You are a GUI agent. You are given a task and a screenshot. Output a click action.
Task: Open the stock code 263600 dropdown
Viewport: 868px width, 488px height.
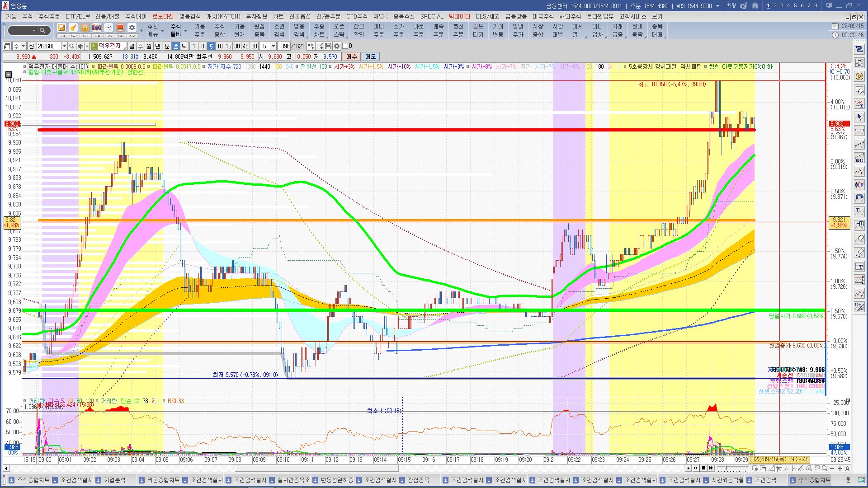[x=64, y=46]
